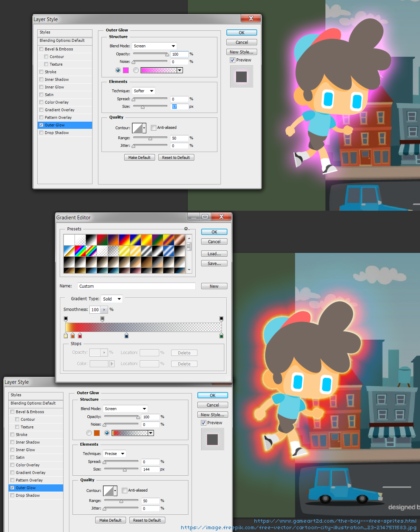
Task: Click the Opacity slider in top Layer Style
Action: coord(150,54)
